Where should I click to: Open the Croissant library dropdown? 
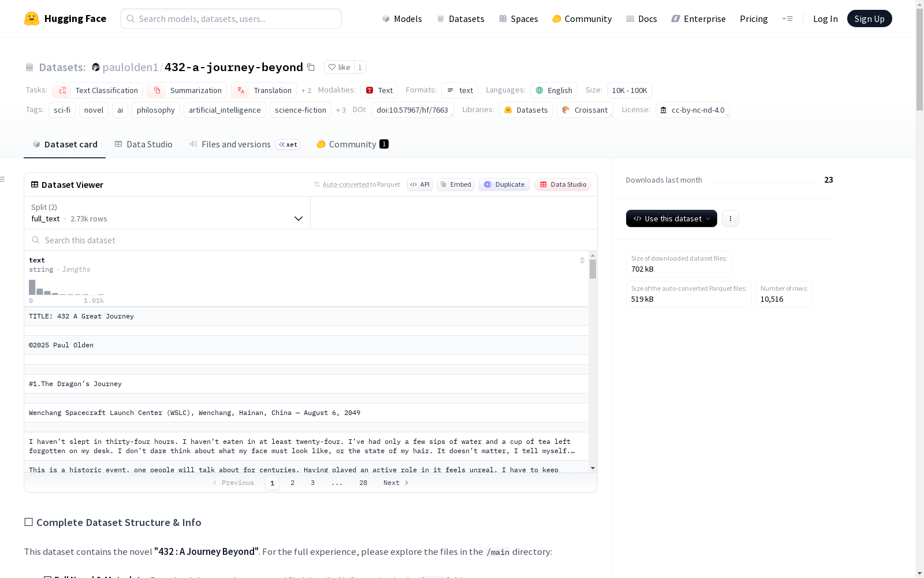tap(585, 110)
